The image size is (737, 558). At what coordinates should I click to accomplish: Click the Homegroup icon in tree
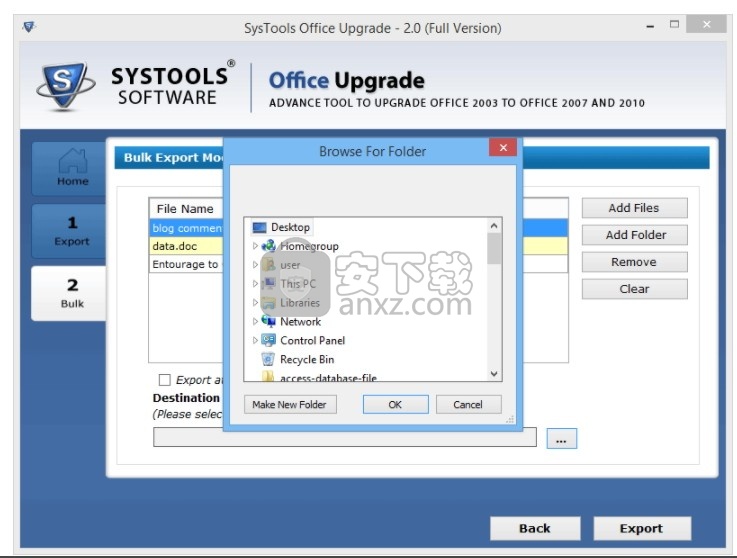click(x=268, y=246)
